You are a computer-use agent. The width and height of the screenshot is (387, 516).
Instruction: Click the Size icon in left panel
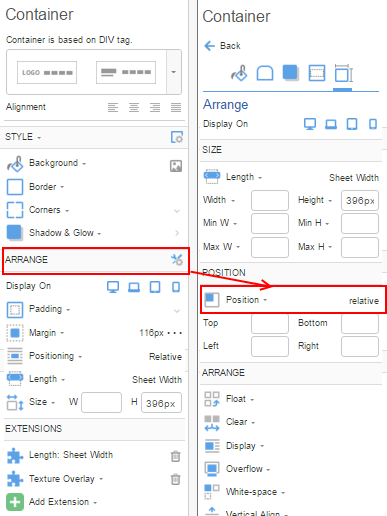[x=15, y=402]
